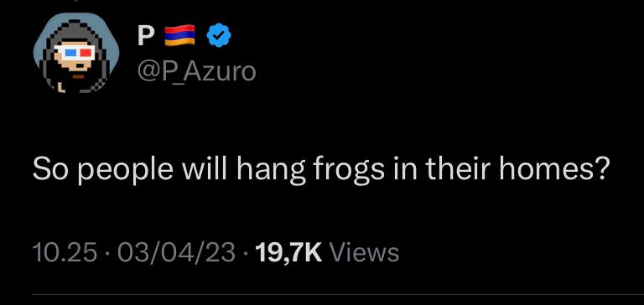Open the pixel-art hooded profile avatar
The height and width of the screenshot is (305, 644).
point(76,53)
